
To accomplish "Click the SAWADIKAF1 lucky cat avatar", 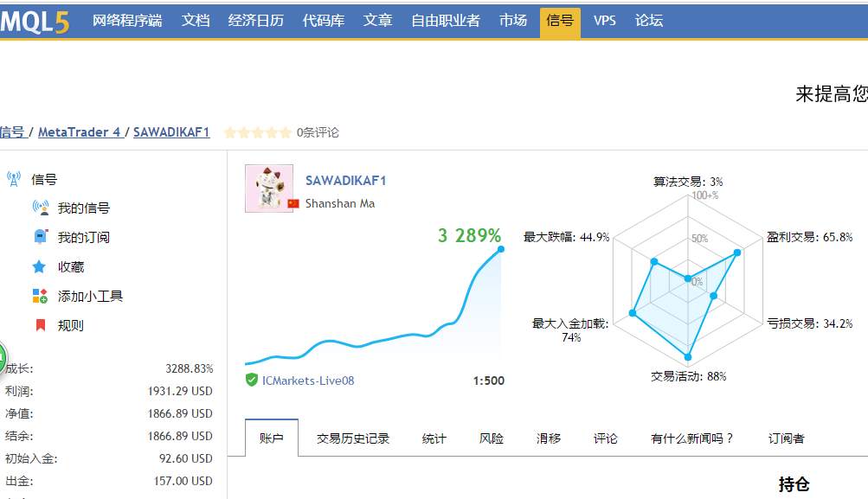I will (269, 188).
